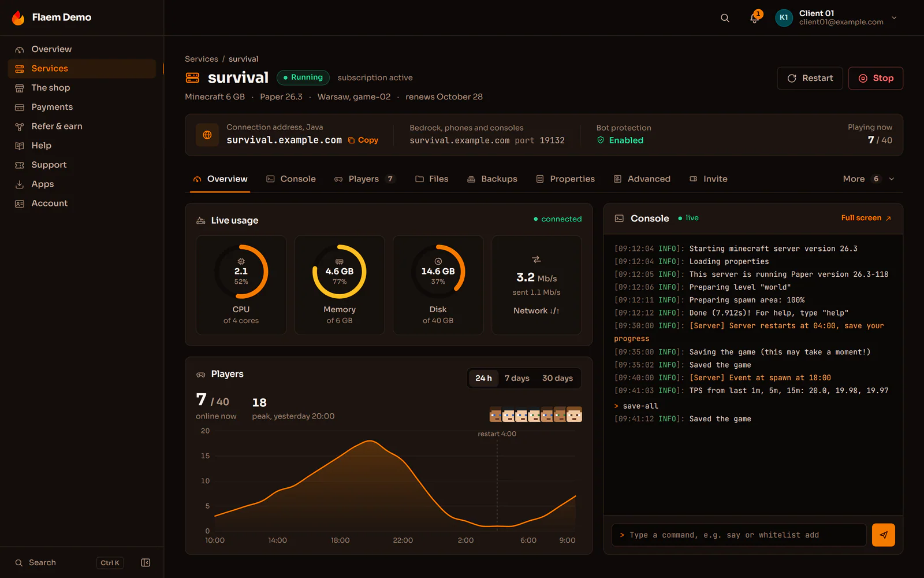
Task: Collapse sidebar with panel icon
Action: pos(146,562)
